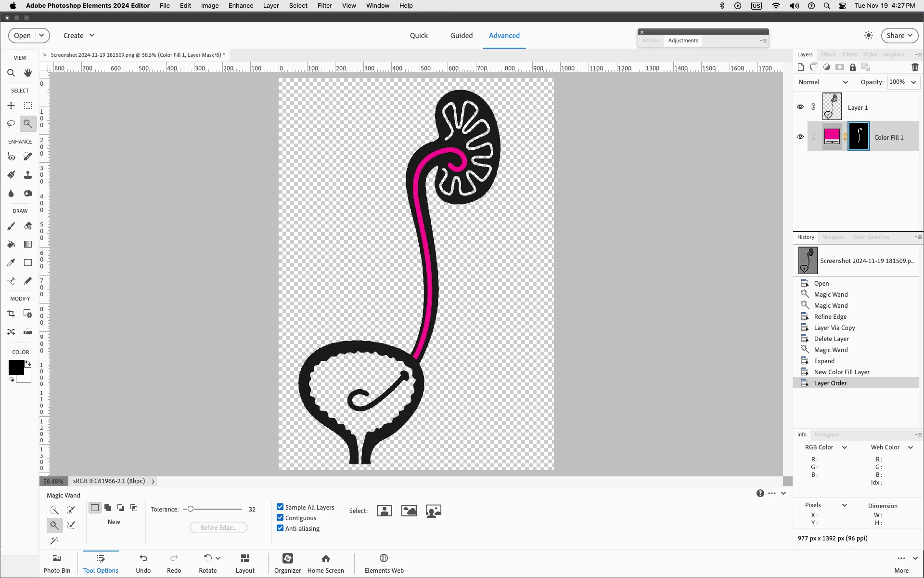The image size is (924, 578).
Task: Hide Layer 1 with eye icon
Action: coord(800,107)
